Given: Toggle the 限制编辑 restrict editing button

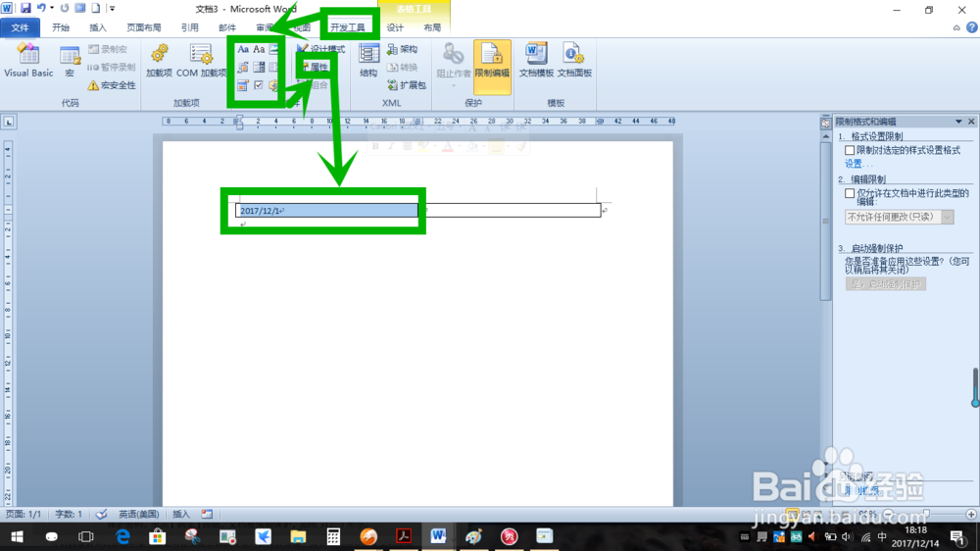Looking at the screenshot, I should pyautogui.click(x=492, y=67).
